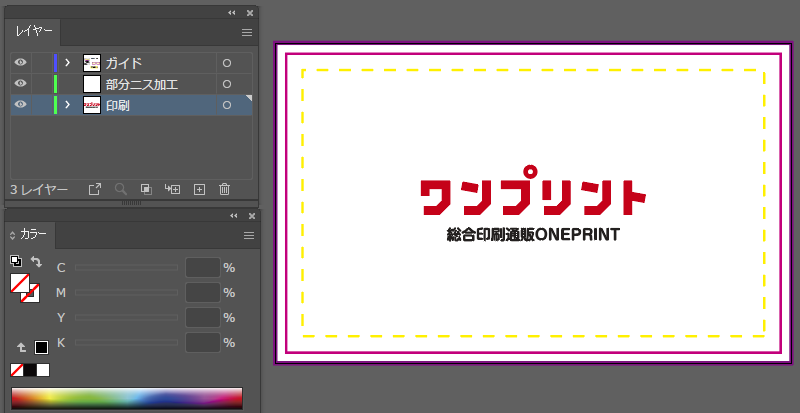Click the locate object magnifier icon
Screen dimensions: 800x413
121,189
